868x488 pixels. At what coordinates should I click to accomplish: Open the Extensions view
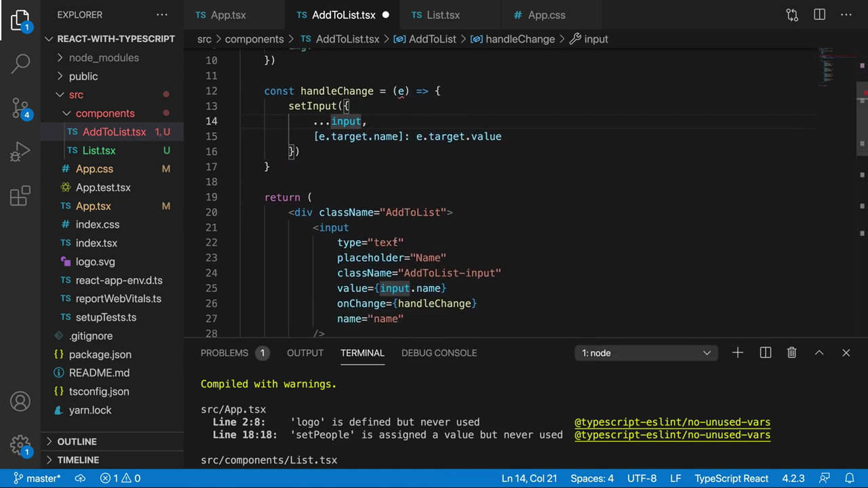pos(20,196)
